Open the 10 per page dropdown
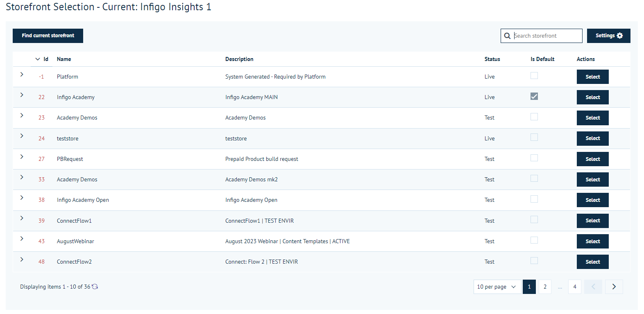Image resolution: width=644 pixels, height=314 pixels. (x=497, y=287)
